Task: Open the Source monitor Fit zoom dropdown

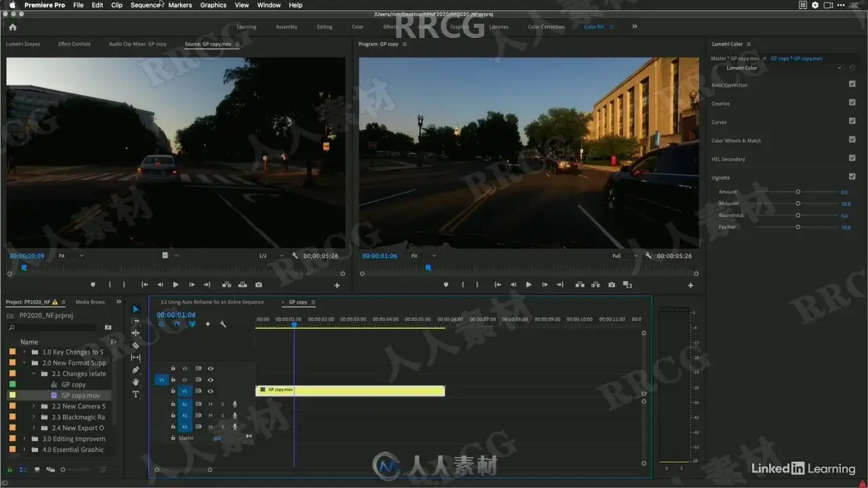Action: tap(71, 256)
